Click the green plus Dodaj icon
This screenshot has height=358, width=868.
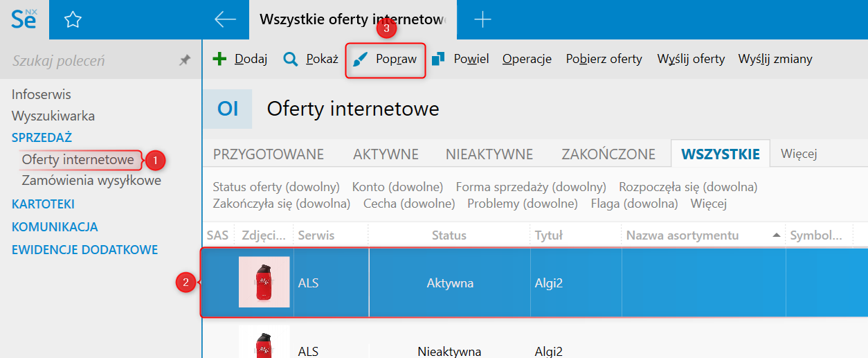point(219,59)
